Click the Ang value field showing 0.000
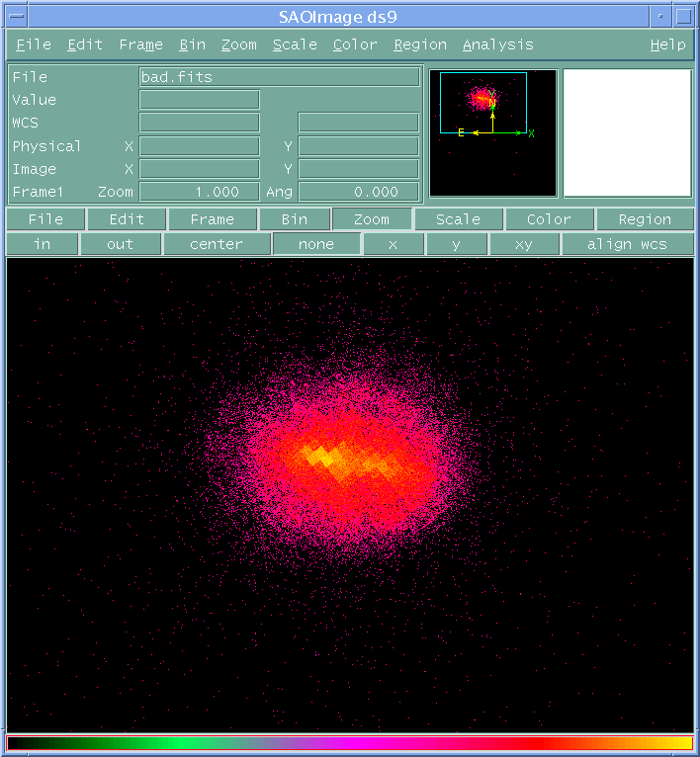Image resolution: width=700 pixels, height=757 pixels. point(359,192)
